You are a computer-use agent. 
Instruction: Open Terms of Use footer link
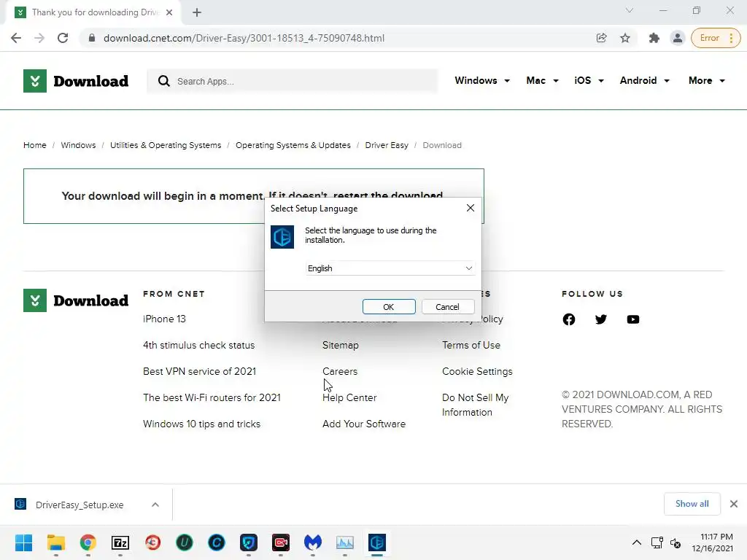pos(471,345)
